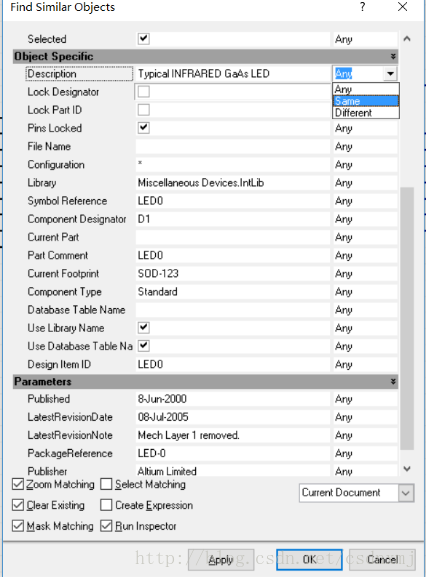Toggle the Lock Designator checkbox
426x578 pixels.
coord(144,91)
